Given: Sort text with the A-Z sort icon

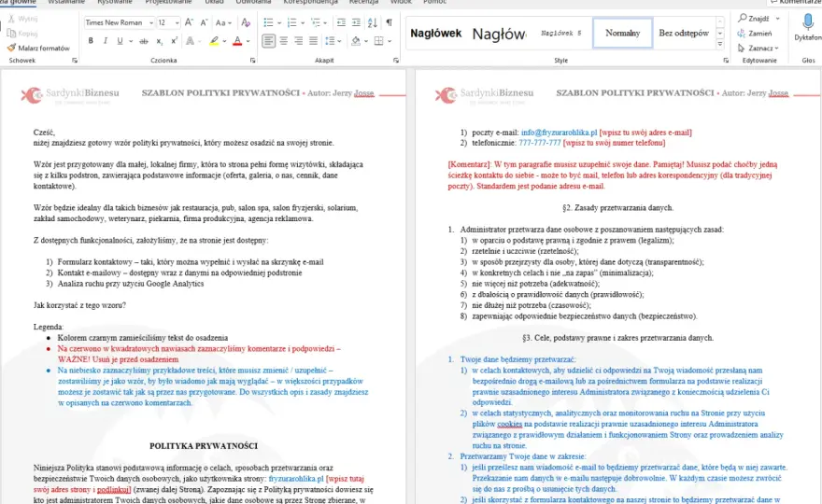Looking at the screenshot, I should [372, 22].
